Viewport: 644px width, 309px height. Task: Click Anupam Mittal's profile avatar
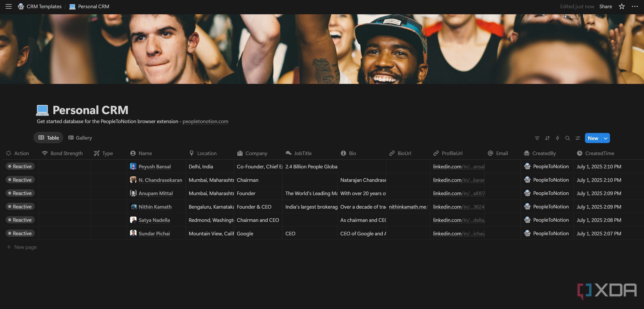(x=133, y=193)
